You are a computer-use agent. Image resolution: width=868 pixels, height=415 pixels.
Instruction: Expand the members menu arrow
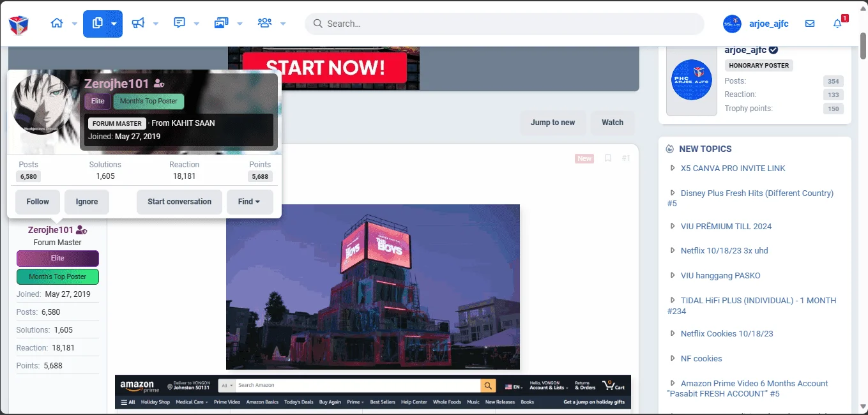[282, 24]
